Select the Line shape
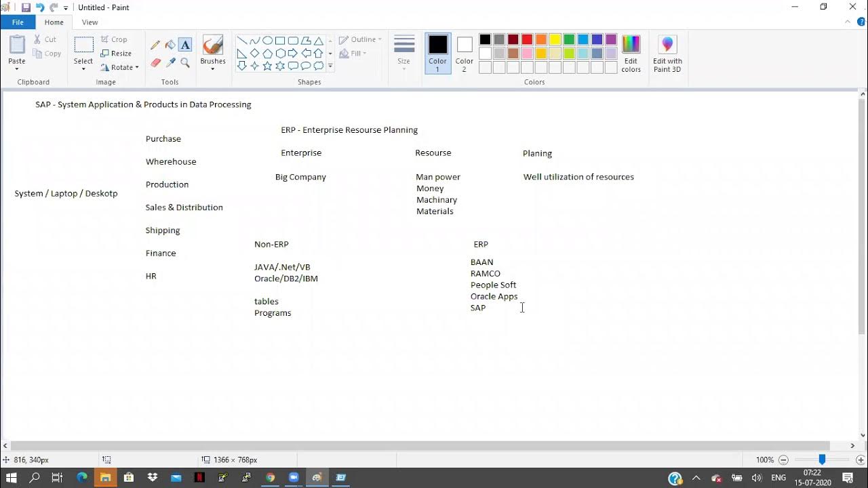868x488 pixels. coord(241,41)
